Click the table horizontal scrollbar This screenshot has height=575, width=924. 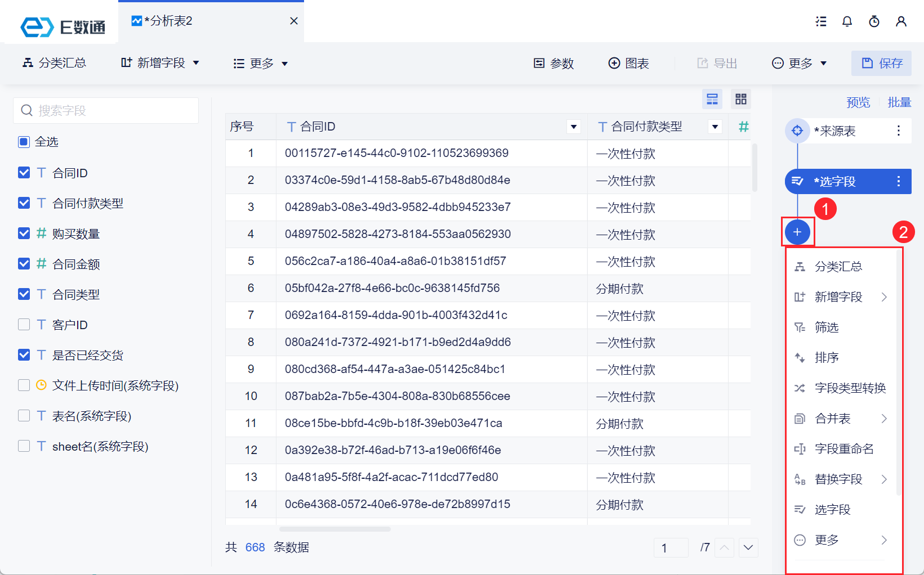[x=335, y=529]
